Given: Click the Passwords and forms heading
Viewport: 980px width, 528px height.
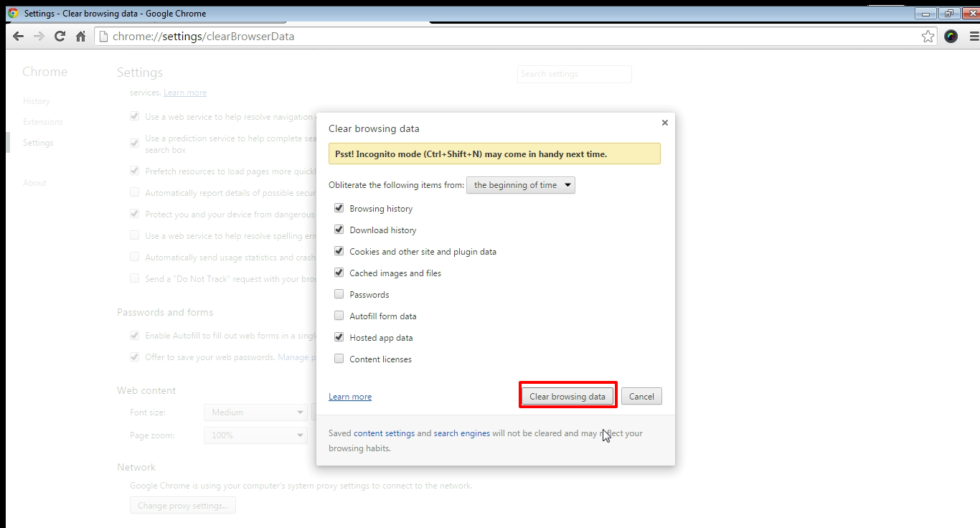Looking at the screenshot, I should click(165, 312).
